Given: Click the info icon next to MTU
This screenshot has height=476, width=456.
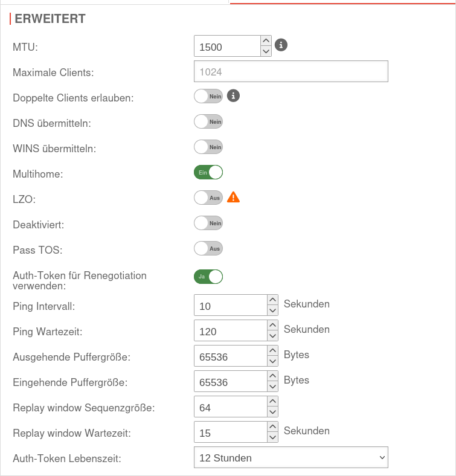Looking at the screenshot, I should (x=281, y=45).
